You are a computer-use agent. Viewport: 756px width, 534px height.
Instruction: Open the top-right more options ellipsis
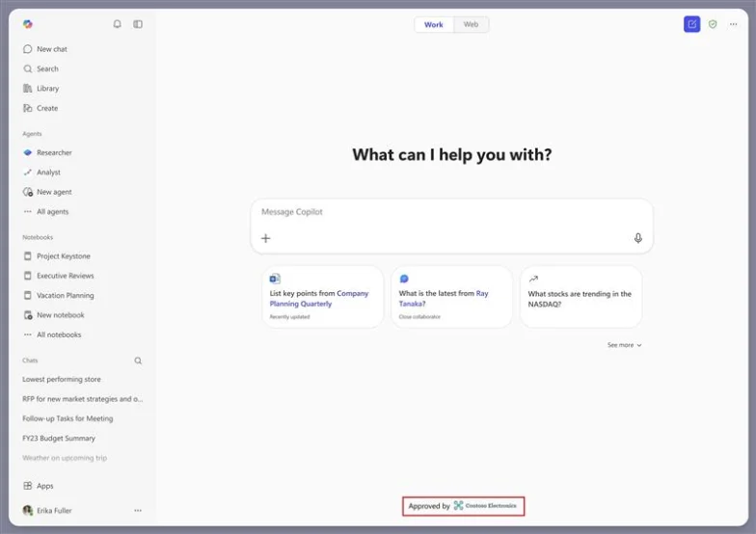coord(733,24)
